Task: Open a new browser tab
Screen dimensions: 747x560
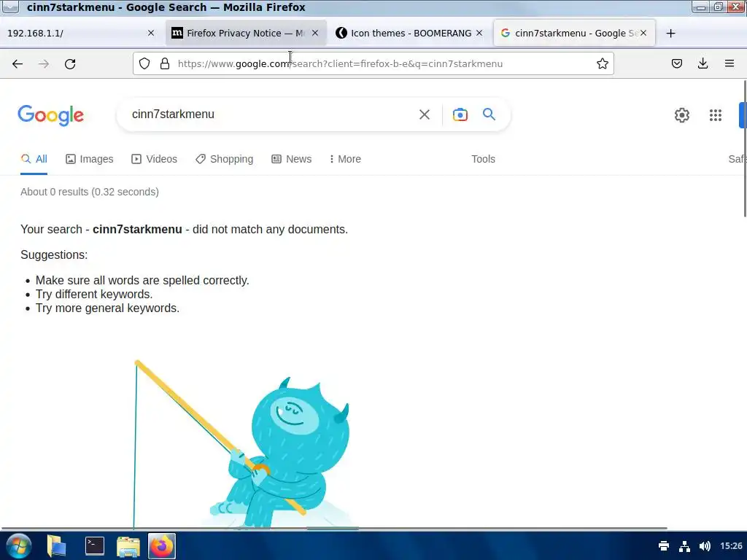Action: click(671, 34)
